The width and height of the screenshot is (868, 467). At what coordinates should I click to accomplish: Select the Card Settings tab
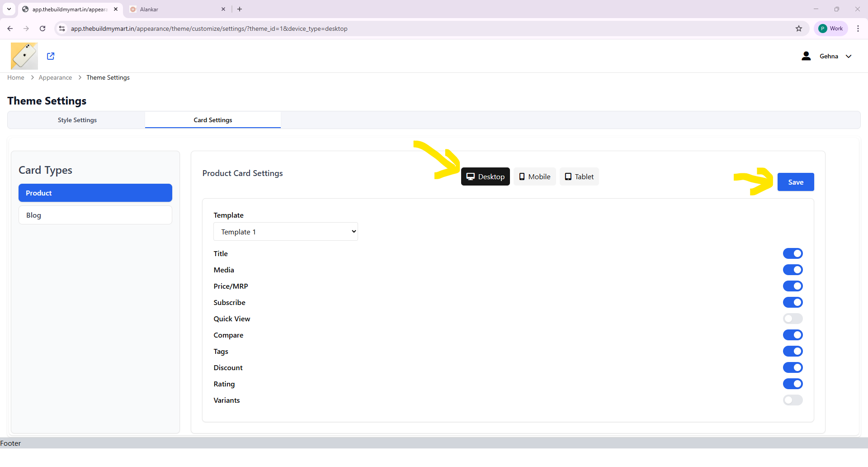coord(213,120)
